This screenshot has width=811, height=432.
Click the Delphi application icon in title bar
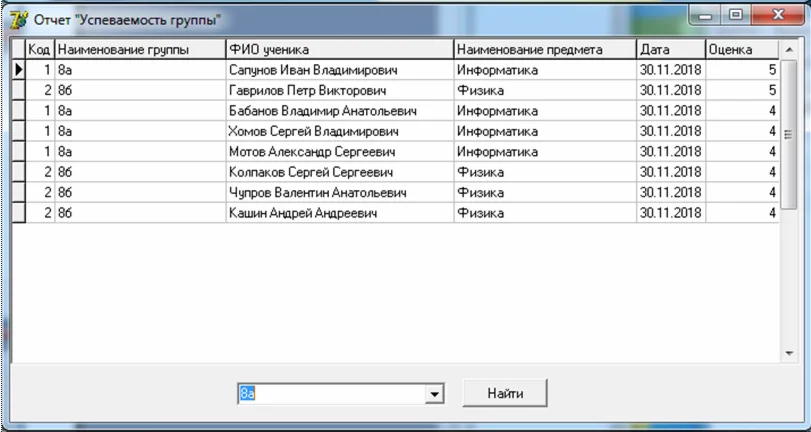pyautogui.click(x=19, y=21)
